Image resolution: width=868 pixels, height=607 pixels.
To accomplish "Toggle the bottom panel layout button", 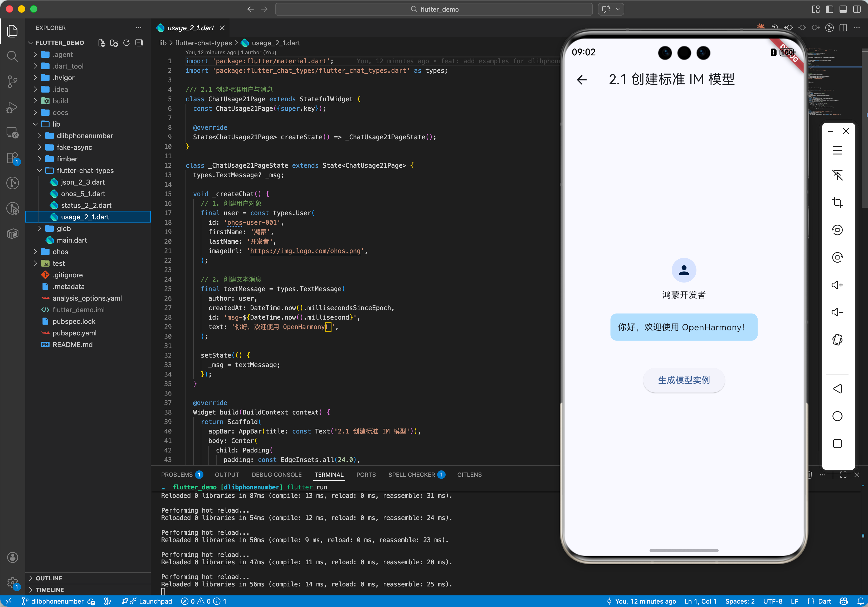I will click(843, 9).
